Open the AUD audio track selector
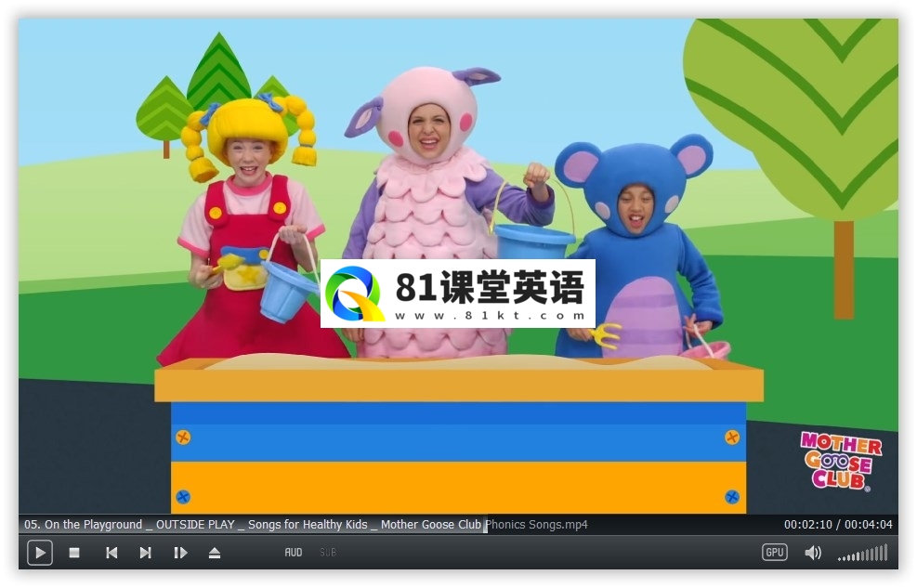Viewport: 917px width, 588px height. [x=294, y=553]
